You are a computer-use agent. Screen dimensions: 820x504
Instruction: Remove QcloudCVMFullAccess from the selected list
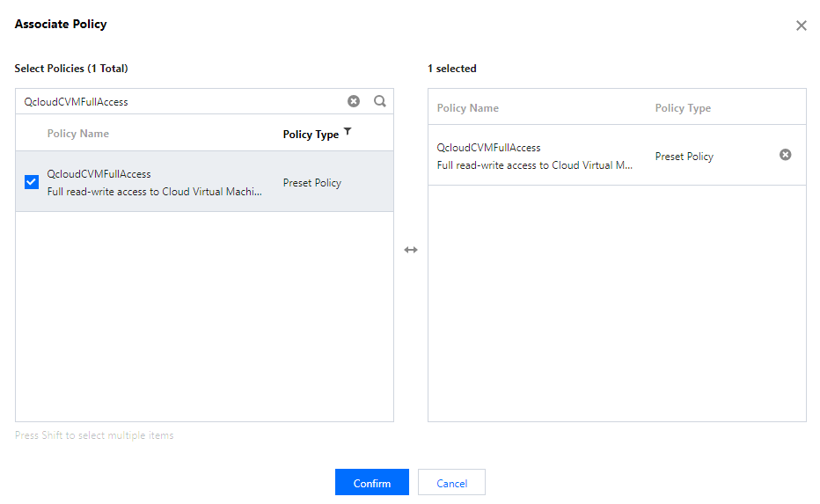point(785,155)
